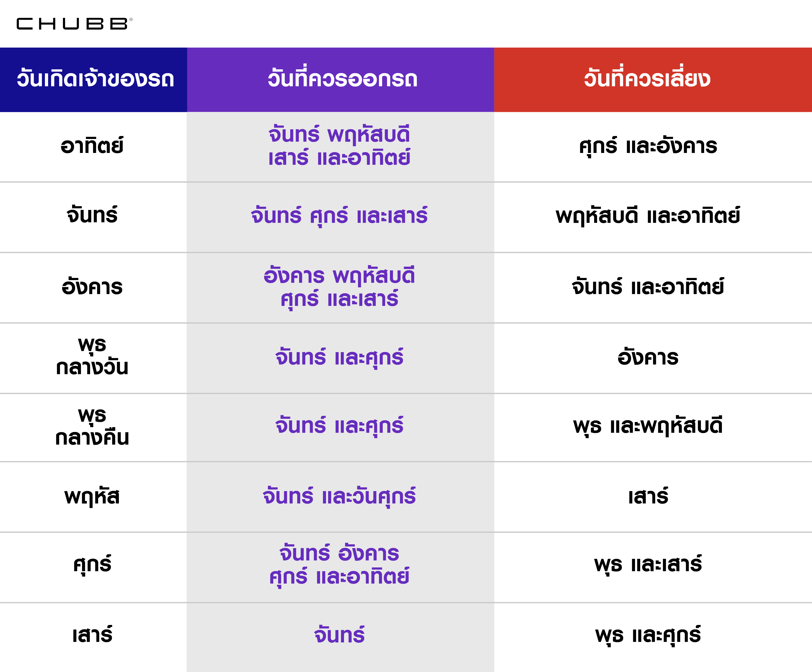Select the พุธ และพฤหัสบดี avoid-day cell

(x=648, y=426)
